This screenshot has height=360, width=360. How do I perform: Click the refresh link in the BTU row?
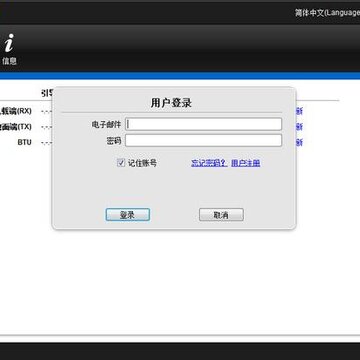pos(299,142)
